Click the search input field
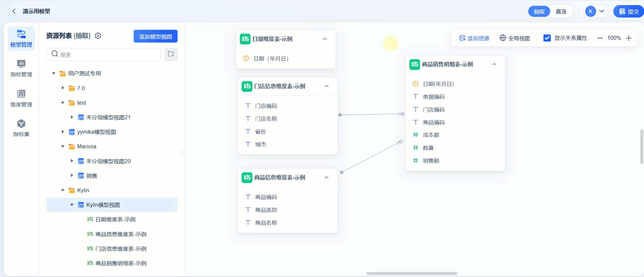 coord(104,54)
